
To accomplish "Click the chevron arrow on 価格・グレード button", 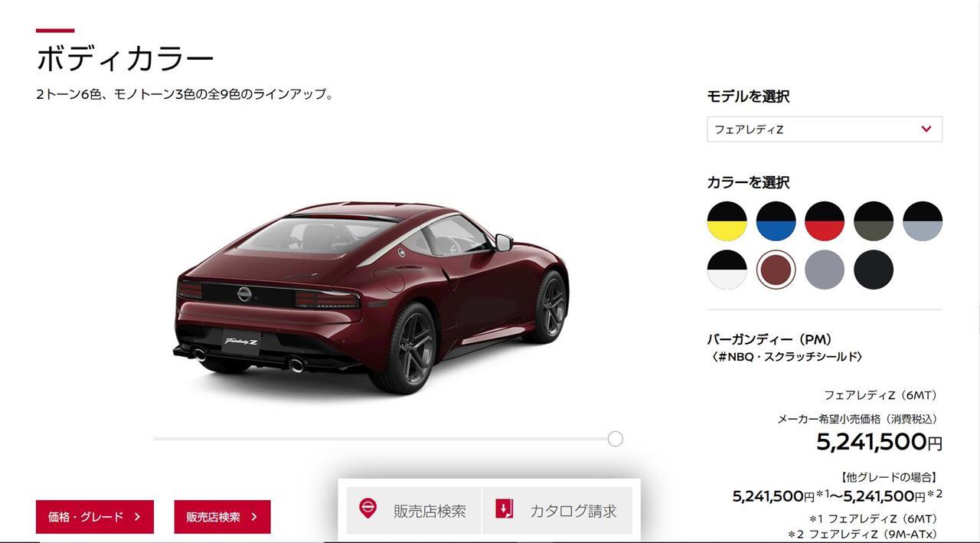I will (137, 517).
